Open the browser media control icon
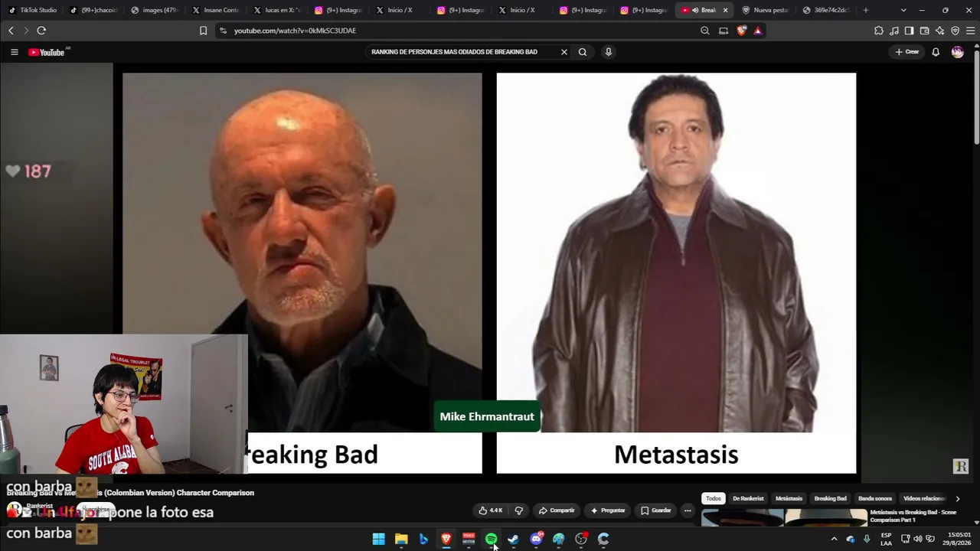Screen dimensions: 980x551 pos(894,31)
